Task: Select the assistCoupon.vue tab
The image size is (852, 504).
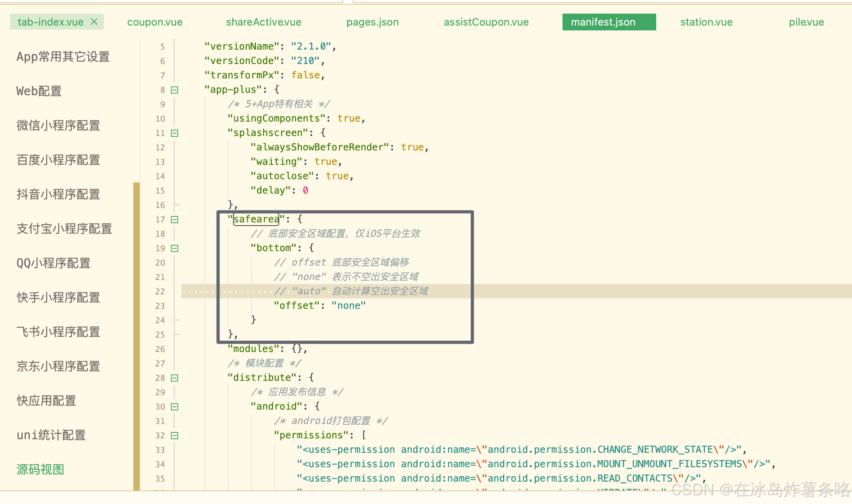Action: click(486, 22)
